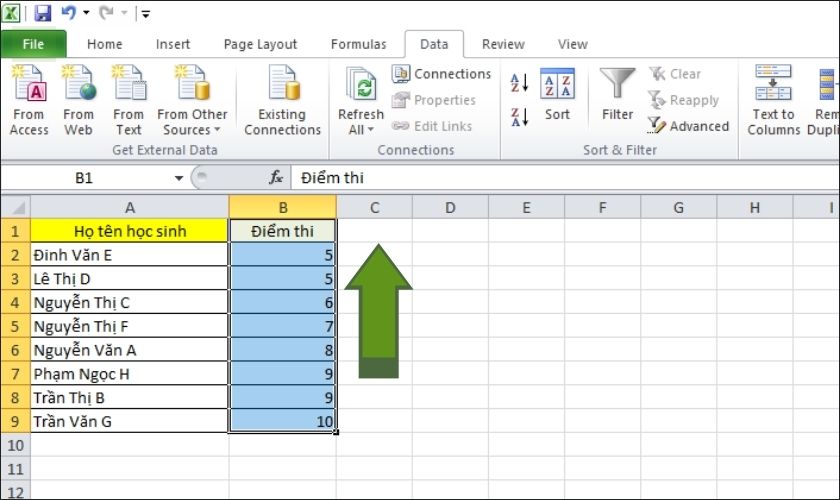Image resolution: width=840 pixels, height=500 pixels.
Task: Open Advanced filter options
Action: (x=688, y=126)
